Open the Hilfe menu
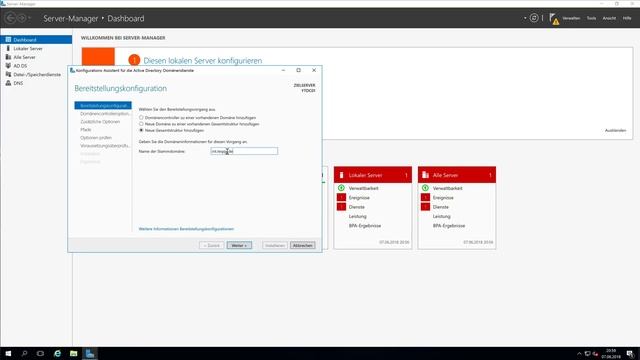 click(627, 18)
